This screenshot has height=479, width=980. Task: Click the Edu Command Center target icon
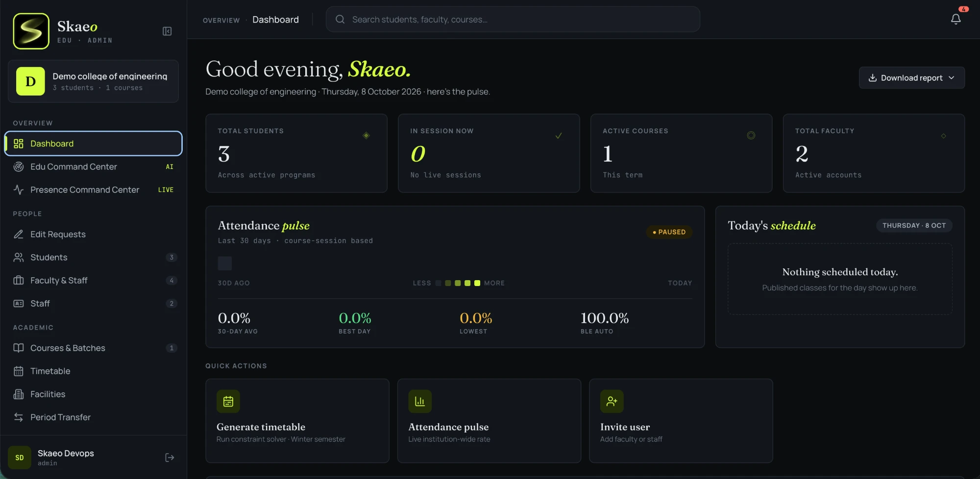click(19, 167)
